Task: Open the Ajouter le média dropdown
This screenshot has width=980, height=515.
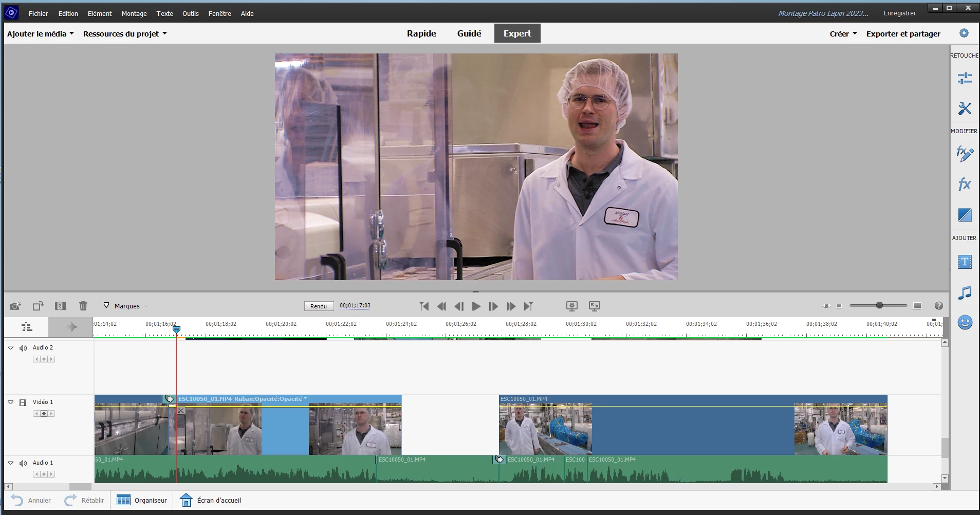Action: click(41, 34)
